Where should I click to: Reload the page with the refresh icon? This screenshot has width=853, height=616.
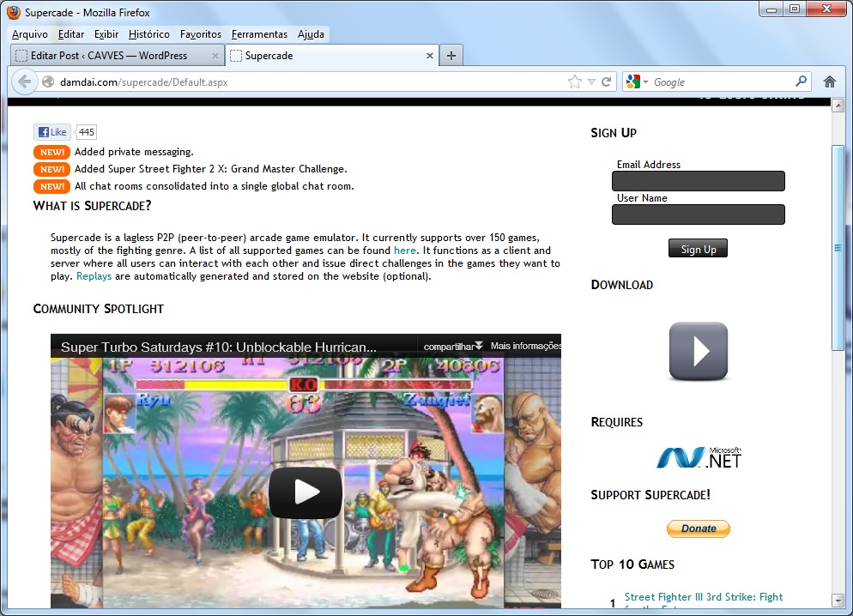point(607,82)
